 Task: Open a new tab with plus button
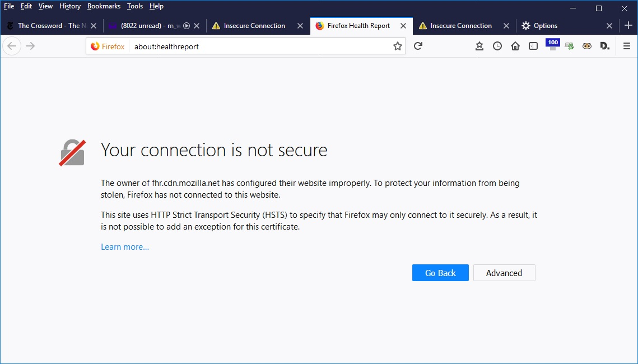tap(628, 25)
